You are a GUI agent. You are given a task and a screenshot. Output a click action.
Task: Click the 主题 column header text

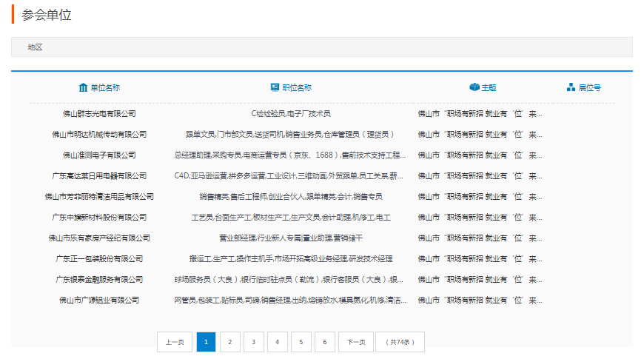489,87
